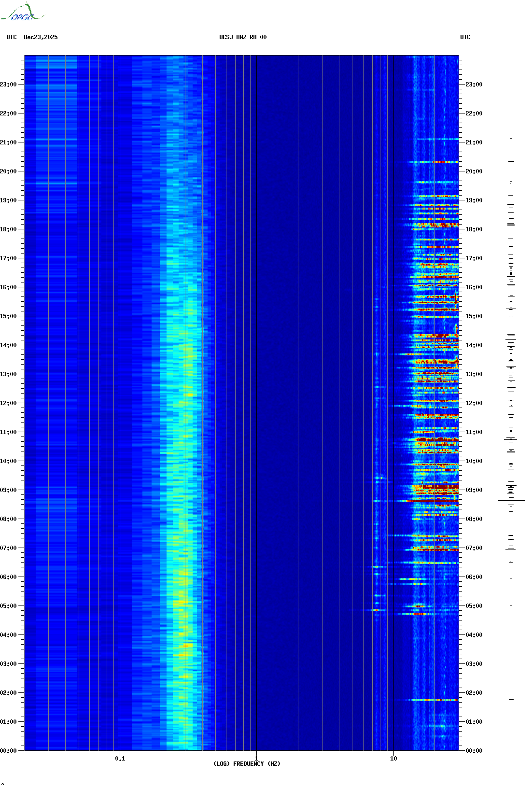532x789 pixels.
Task: Select the 09:00 marker on left time axis
Action: click(x=9, y=490)
